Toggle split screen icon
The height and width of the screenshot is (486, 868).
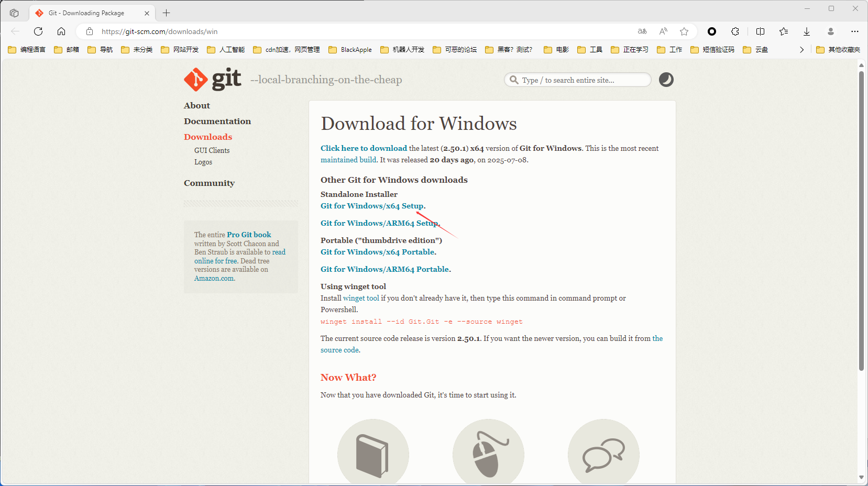761,31
